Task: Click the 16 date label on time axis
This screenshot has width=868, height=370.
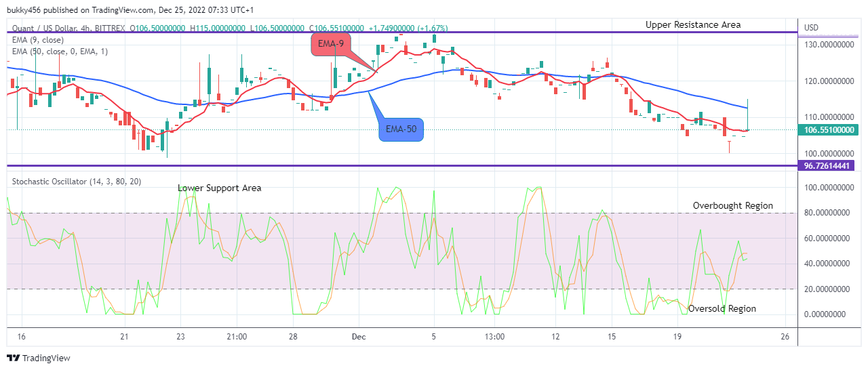Action: [21, 337]
